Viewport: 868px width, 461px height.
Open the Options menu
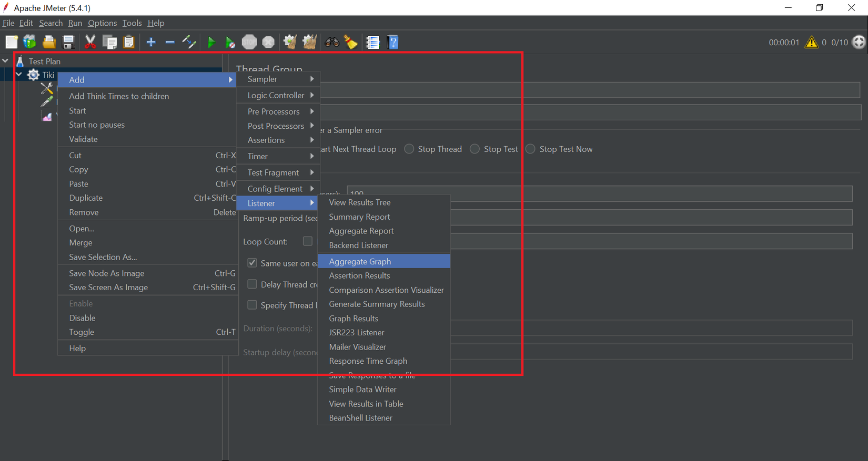tap(103, 23)
